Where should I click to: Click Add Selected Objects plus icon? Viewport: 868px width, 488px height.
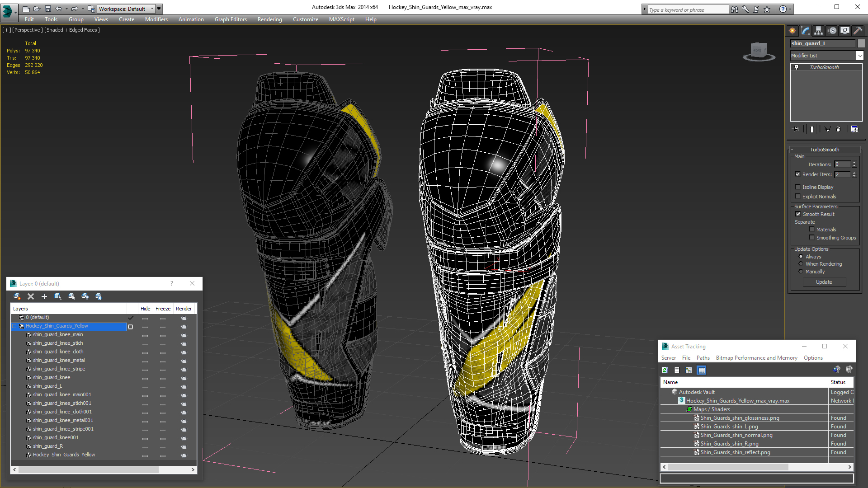point(44,296)
